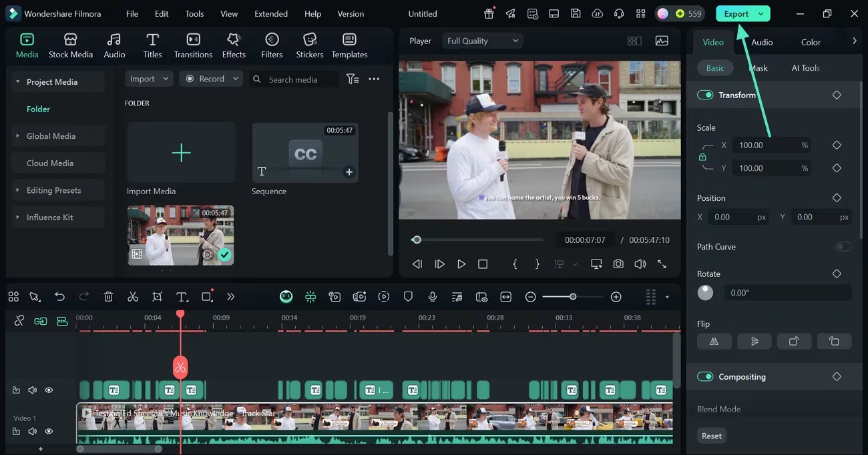
Task: Undo the last edit
Action: point(59,297)
